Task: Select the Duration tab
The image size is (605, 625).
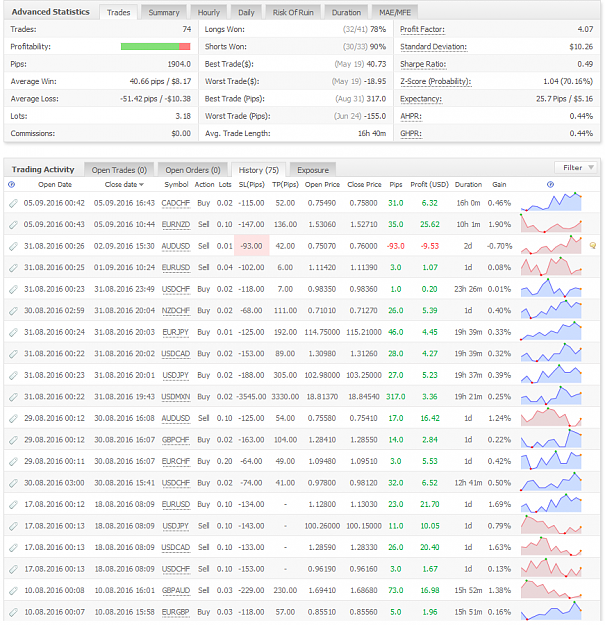Action: 346,12
